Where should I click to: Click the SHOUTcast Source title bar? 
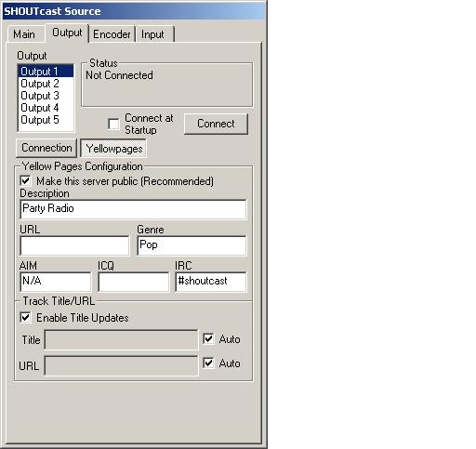pos(134,11)
